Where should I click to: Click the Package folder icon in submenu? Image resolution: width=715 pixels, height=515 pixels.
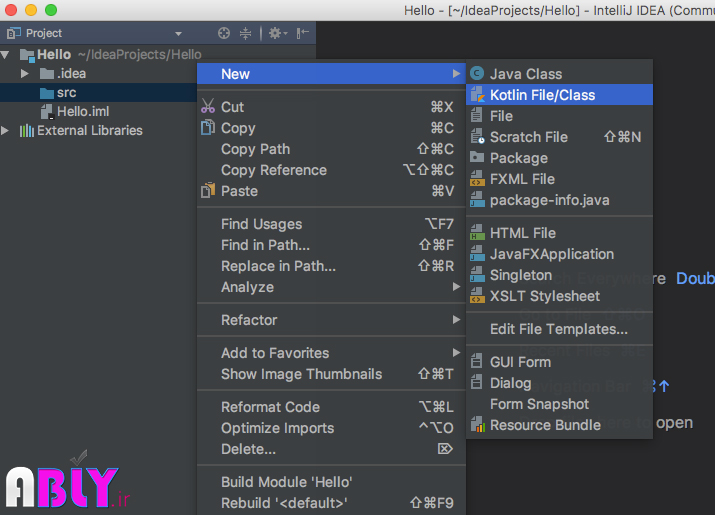click(477, 157)
